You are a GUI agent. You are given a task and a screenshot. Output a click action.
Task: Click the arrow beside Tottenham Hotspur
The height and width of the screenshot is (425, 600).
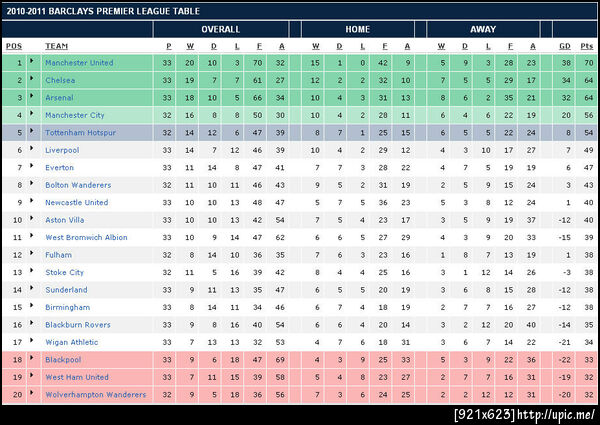32,133
